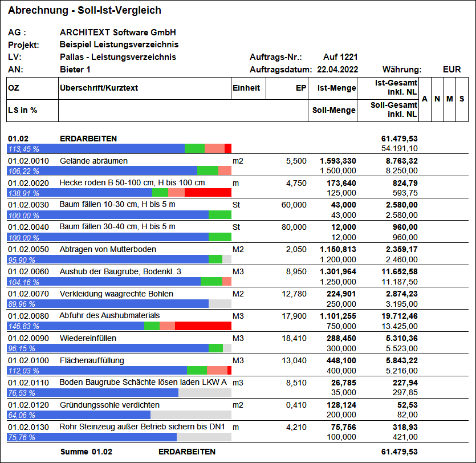Select row Baum fällen 10-30 cm
Screen dimensions: 476x463
coord(237,209)
